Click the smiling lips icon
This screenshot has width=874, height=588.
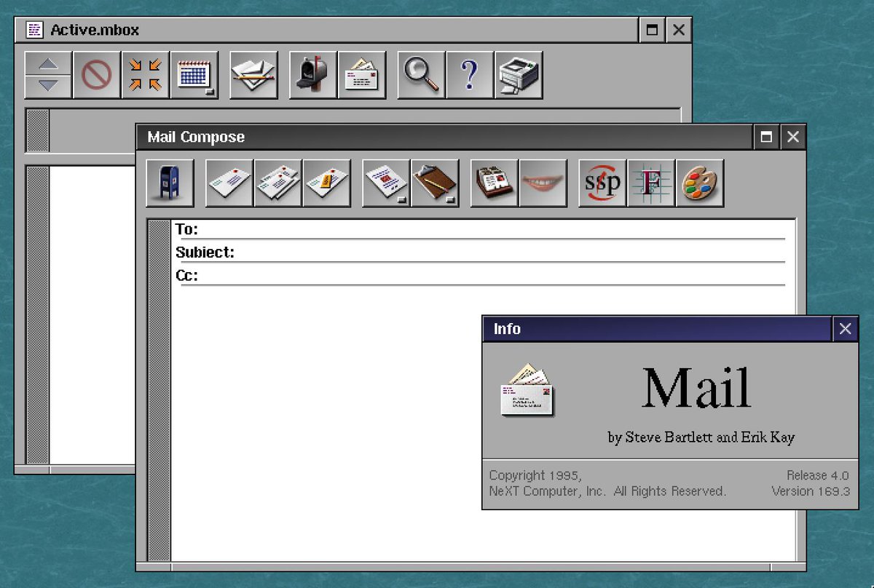click(543, 183)
